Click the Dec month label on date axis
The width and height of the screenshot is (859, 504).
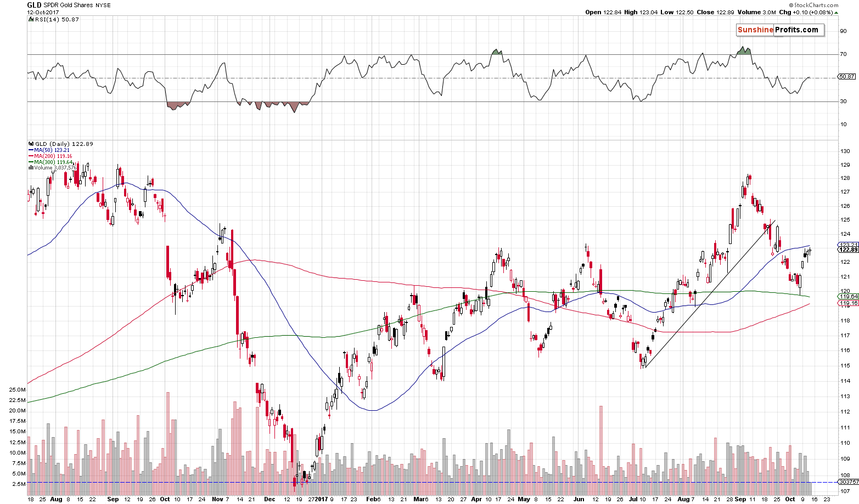(x=269, y=500)
